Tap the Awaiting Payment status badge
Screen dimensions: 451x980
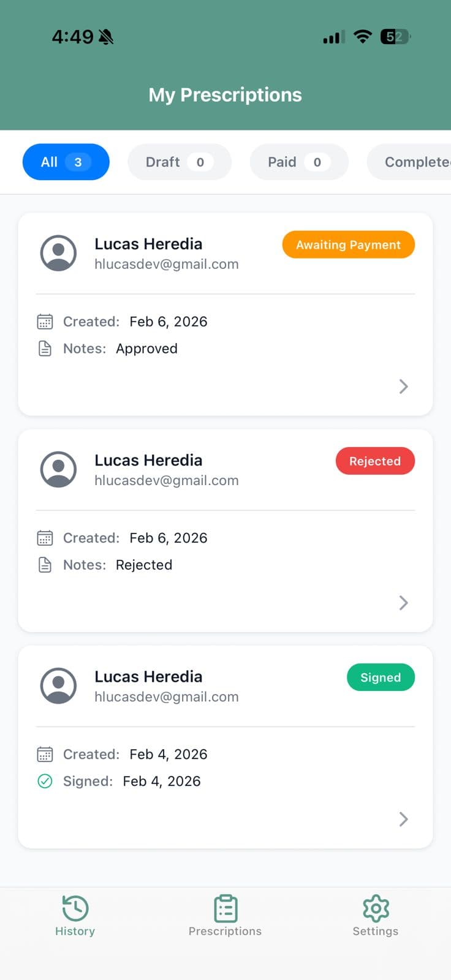(x=348, y=244)
